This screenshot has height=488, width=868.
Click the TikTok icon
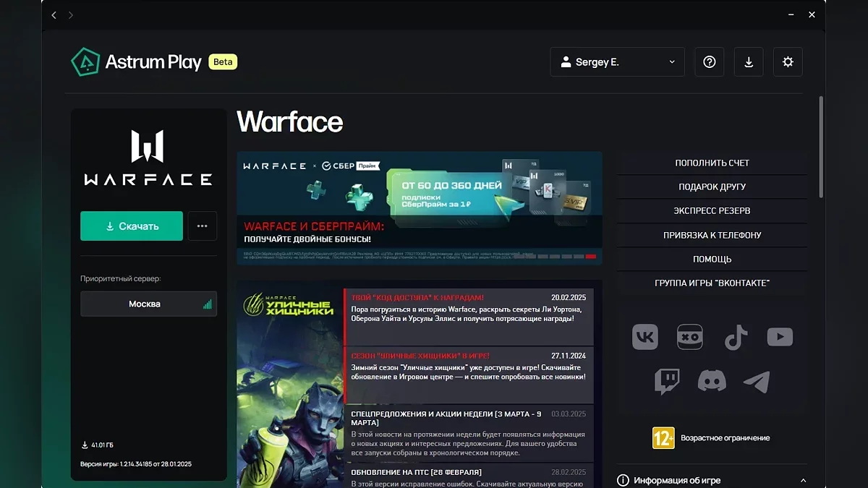click(x=736, y=337)
